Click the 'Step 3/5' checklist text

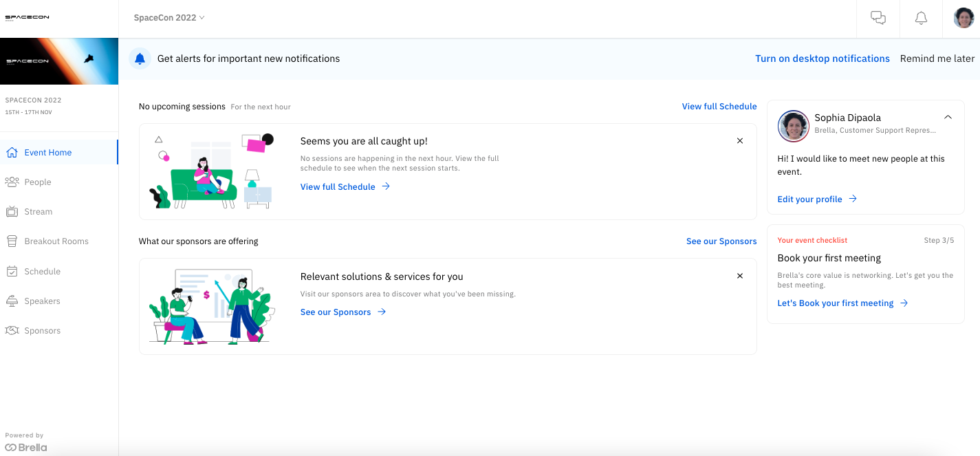tap(939, 241)
